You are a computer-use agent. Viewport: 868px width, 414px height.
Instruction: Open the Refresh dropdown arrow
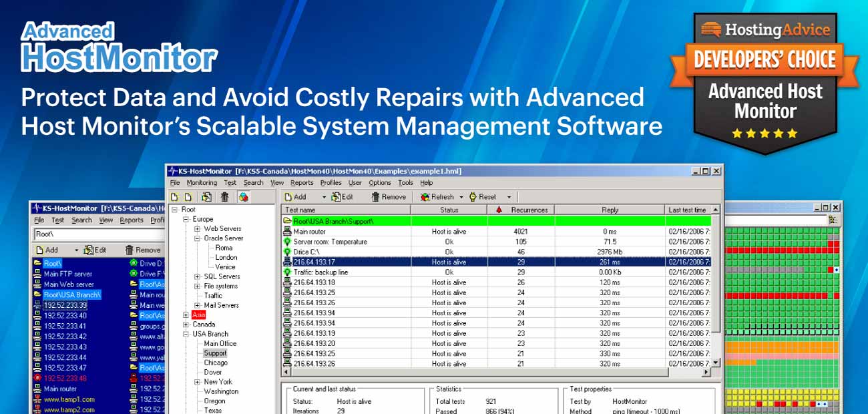(x=461, y=197)
